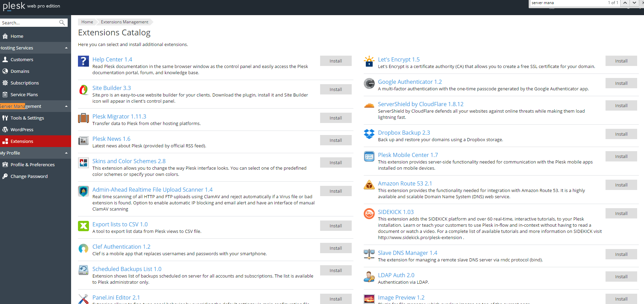
Task: Click the Scheduled Backups List icon
Action: pyautogui.click(x=83, y=270)
